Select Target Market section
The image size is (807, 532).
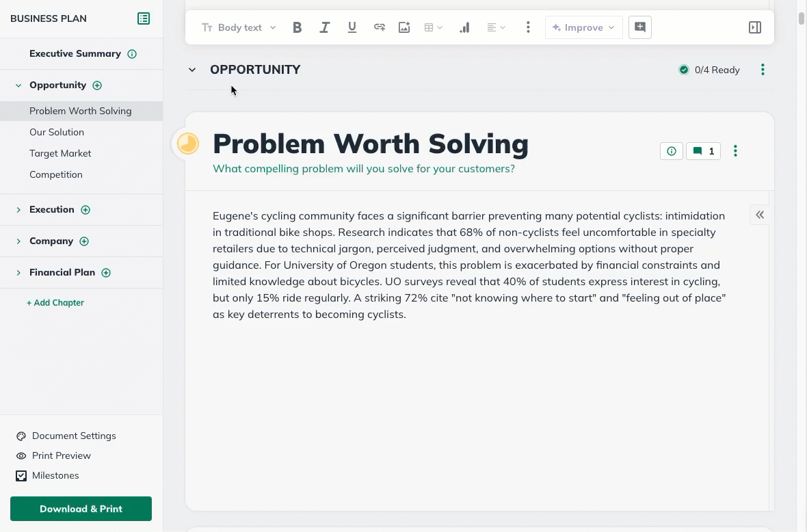60,153
